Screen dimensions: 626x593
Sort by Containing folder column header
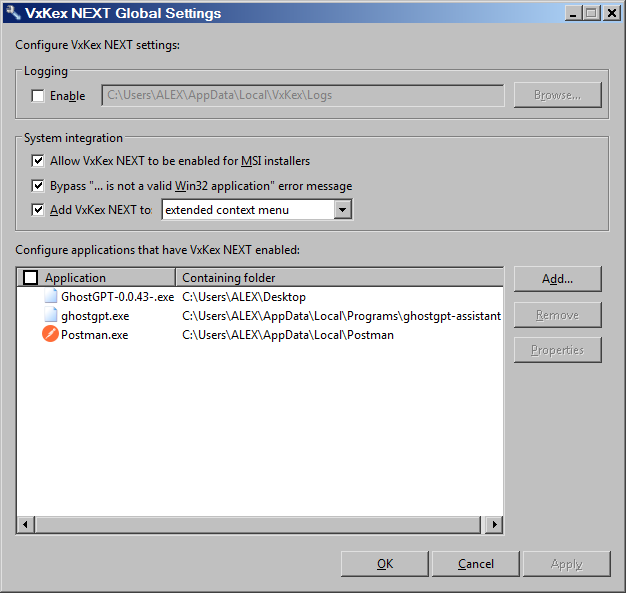click(339, 278)
